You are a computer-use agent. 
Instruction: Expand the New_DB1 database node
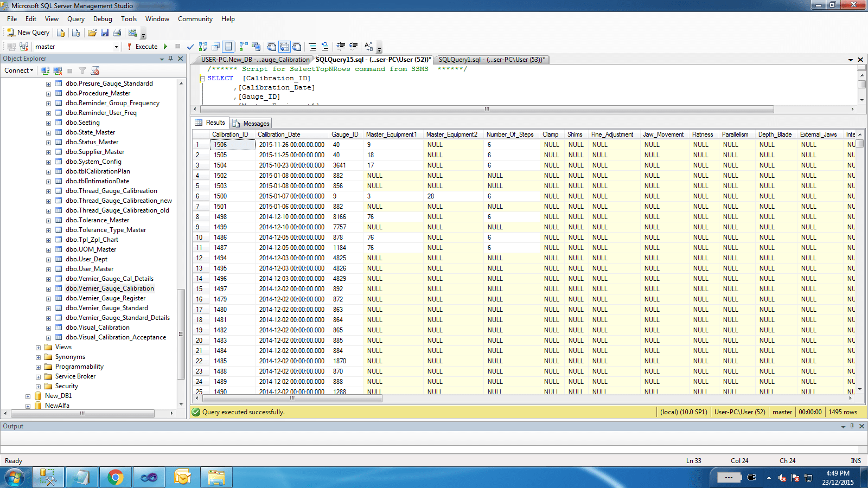(x=28, y=396)
